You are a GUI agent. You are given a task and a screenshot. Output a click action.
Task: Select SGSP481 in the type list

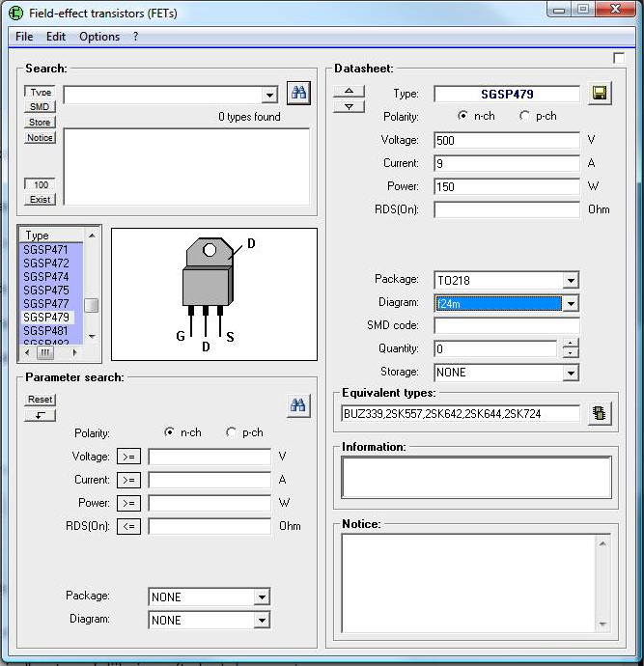[x=46, y=330]
